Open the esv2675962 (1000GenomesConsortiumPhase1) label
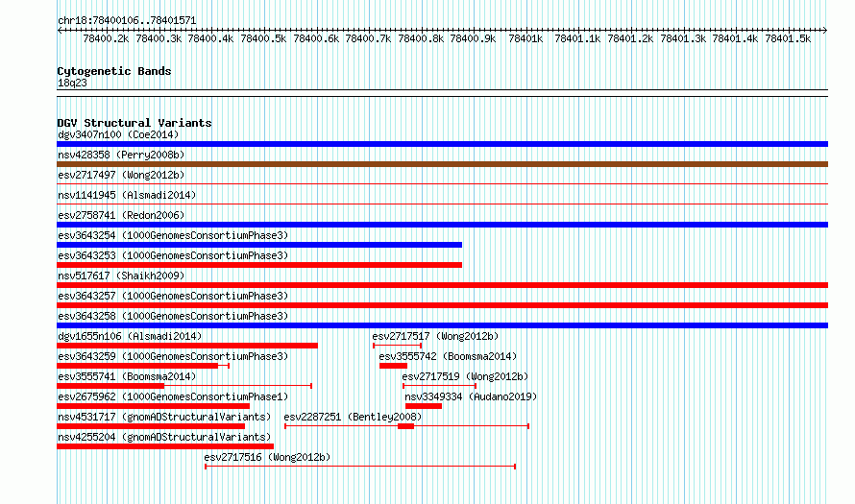855x504 pixels. tap(173, 396)
